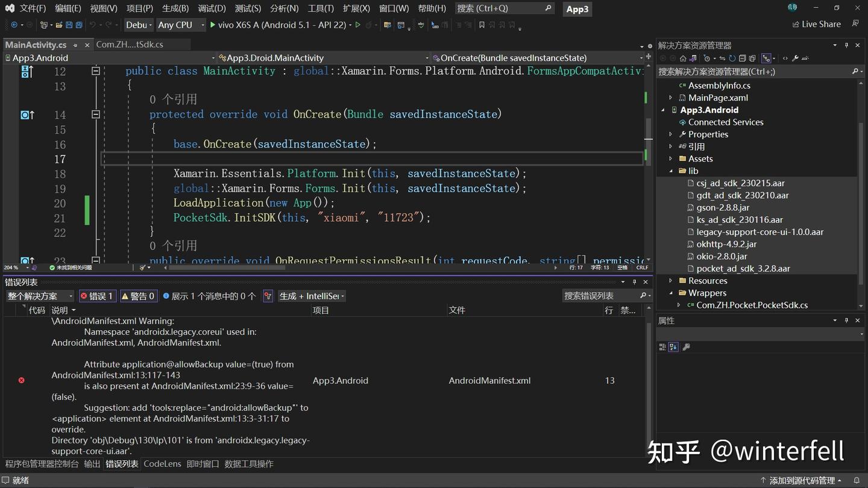868x488 pixels.
Task: Toggle the Warnings 0 filter button
Action: 139,296
